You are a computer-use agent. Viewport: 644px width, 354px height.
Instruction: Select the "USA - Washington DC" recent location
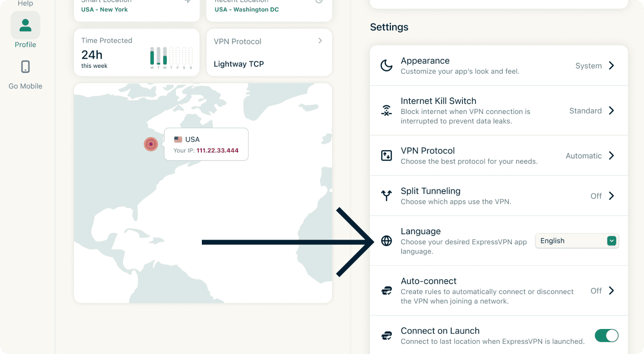pyautogui.click(x=247, y=10)
